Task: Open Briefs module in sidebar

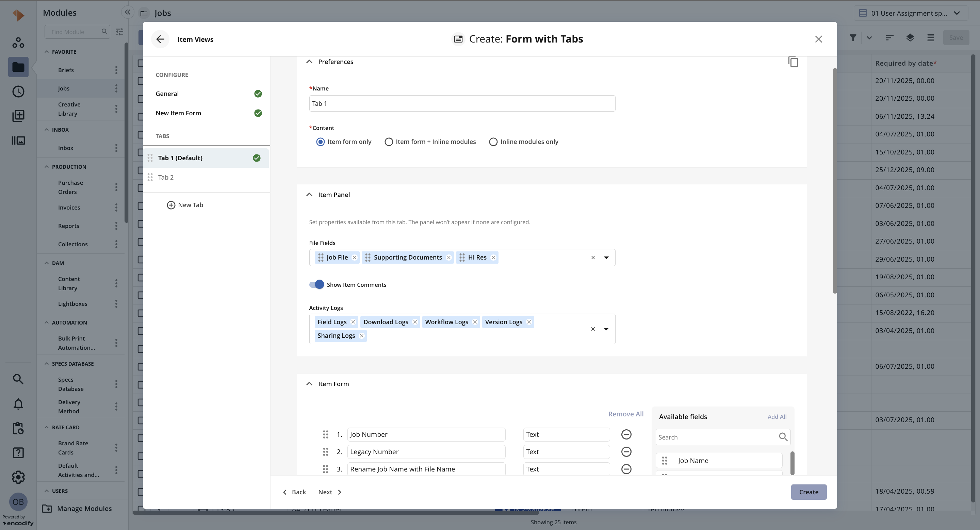Action: pyautogui.click(x=66, y=70)
